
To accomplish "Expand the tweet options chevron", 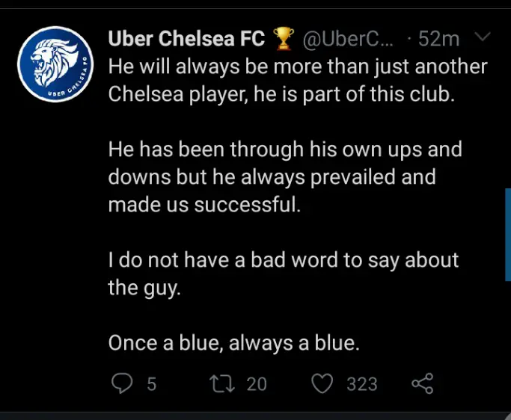I will pyautogui.click(x=482, y=36).
